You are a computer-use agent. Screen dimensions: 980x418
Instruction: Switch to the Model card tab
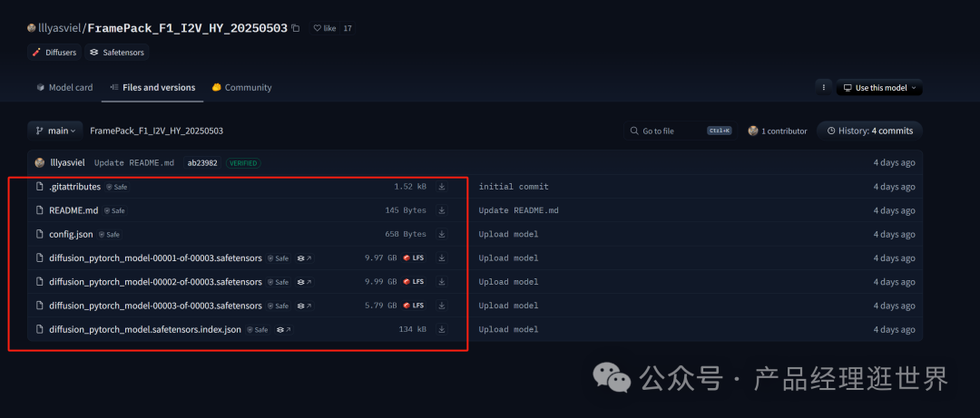64,87
